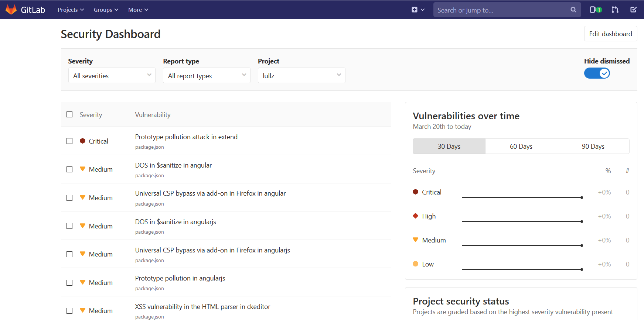Tick checkbox for Universal CSP bypass in angularjs
644x320 pixels.
(x=69, y=254)
